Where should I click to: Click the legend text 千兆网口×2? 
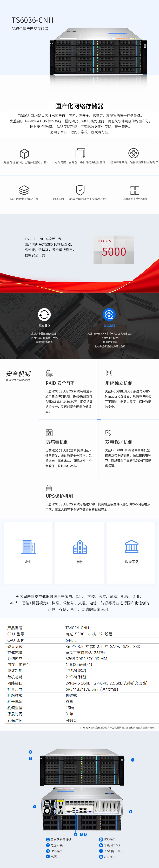(x=112, y=845)
